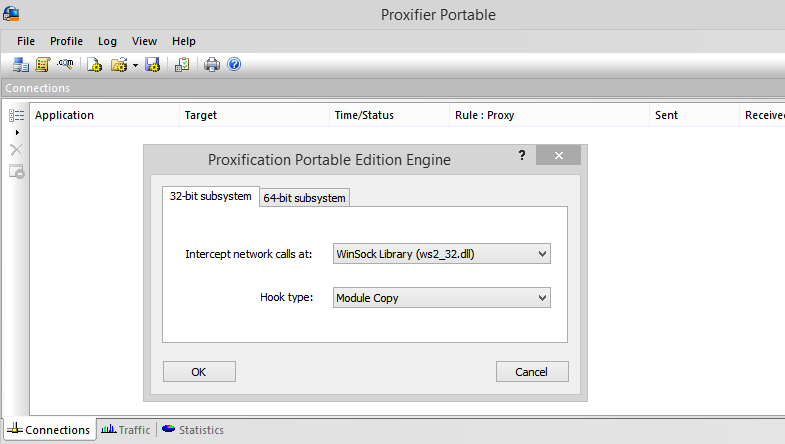Open the Intercept network calls dropdown

[x=442, y=254]
